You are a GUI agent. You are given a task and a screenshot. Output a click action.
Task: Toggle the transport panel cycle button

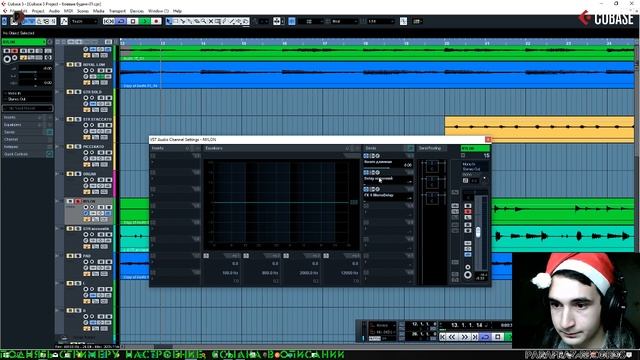click(x=485, y=337)
